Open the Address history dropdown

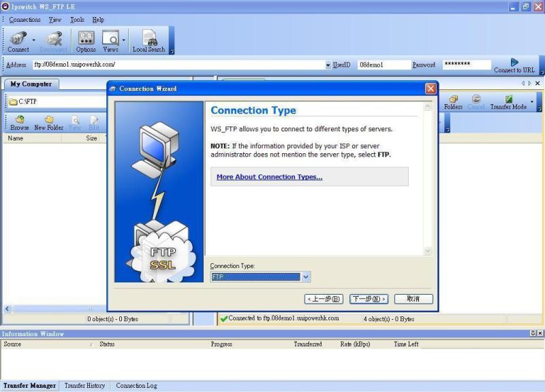tap(328, 65)
